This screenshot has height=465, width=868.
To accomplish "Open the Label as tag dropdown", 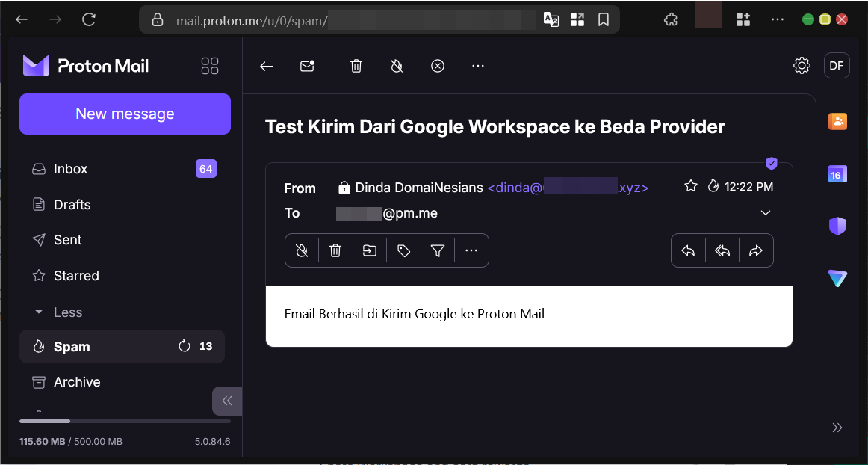I will point(404,251).
